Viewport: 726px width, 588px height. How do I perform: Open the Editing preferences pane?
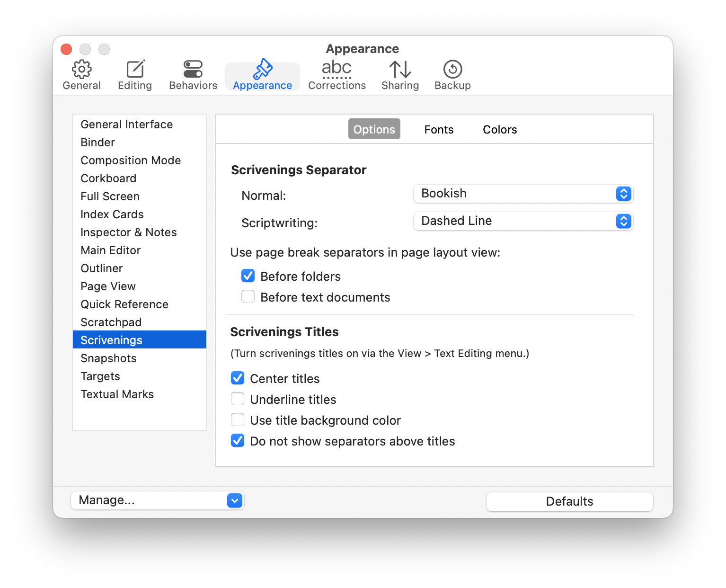(135, 70)
